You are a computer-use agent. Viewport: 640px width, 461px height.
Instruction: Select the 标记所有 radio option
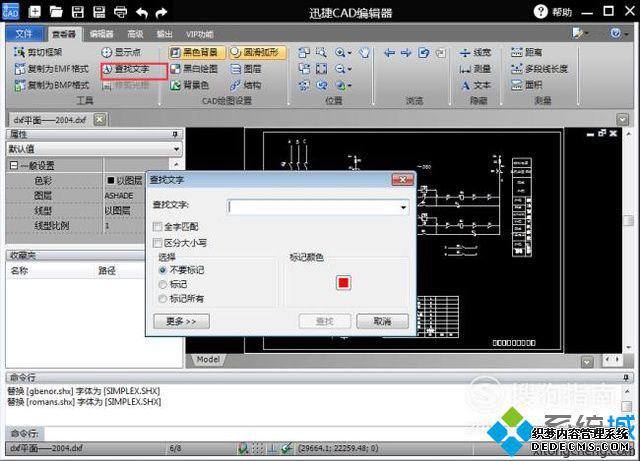162,299
